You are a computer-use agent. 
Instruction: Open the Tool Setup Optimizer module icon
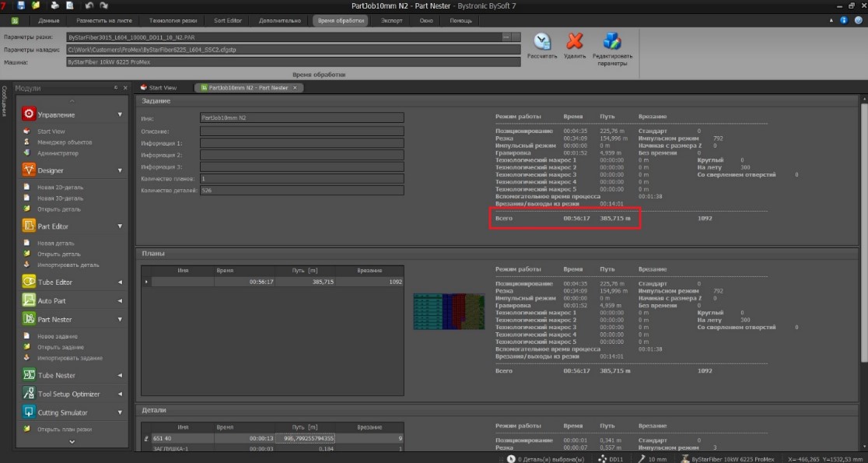pyautogui.click(x=29, y=394)
